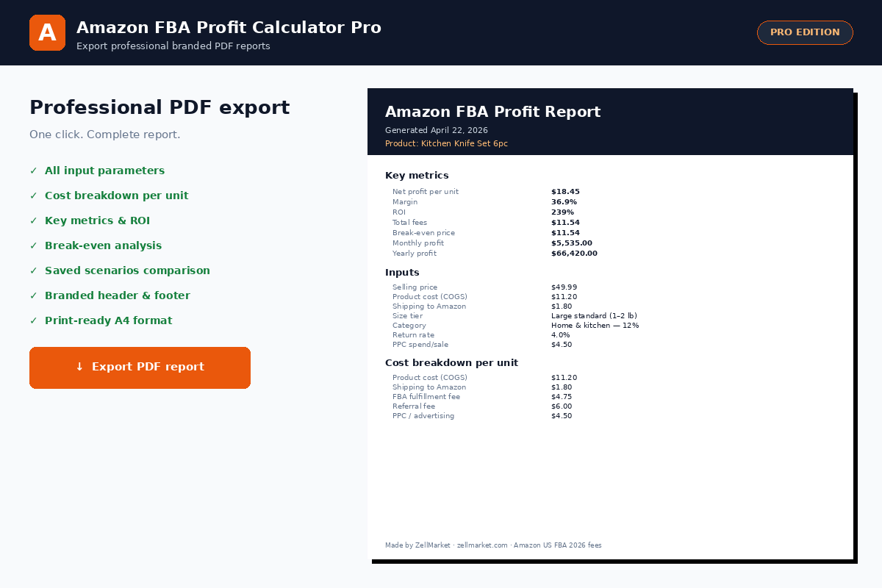
Task: Click the checkmark beside Break-even analysis
Action: pos(33,245)
